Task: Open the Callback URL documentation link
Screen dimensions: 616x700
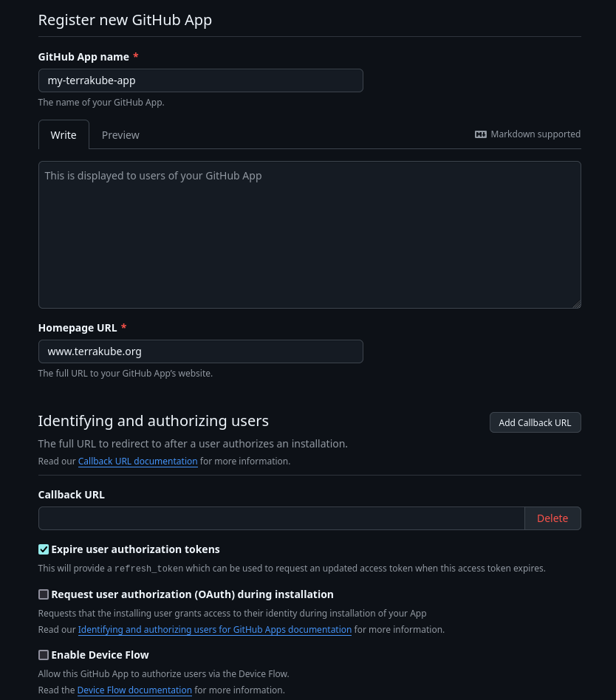Action: click(x=137, y=461)
